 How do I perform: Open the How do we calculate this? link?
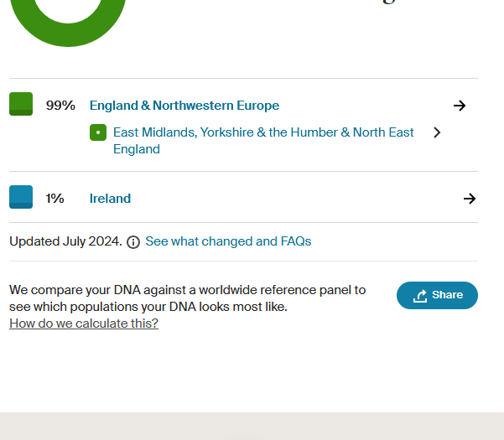84,324
